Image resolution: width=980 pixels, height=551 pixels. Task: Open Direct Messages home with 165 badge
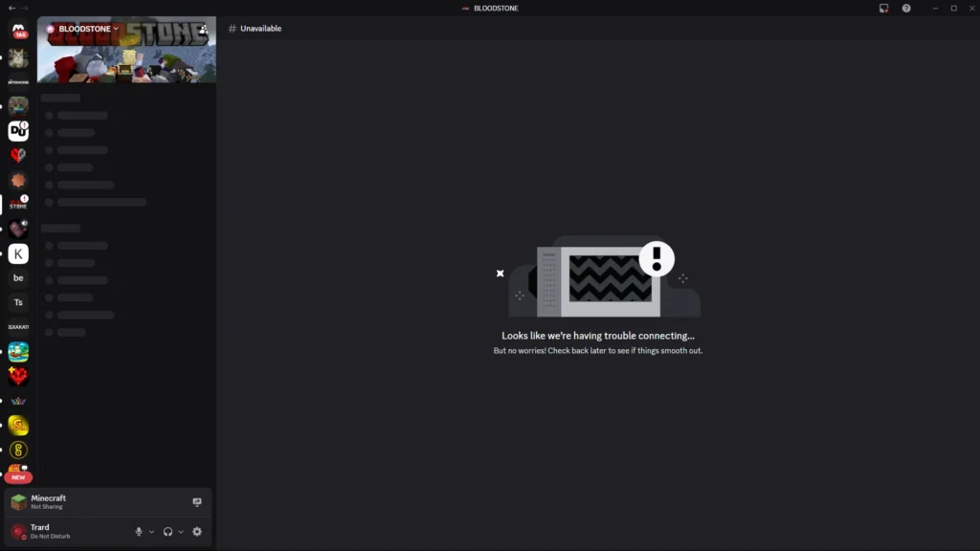(18, 31)
